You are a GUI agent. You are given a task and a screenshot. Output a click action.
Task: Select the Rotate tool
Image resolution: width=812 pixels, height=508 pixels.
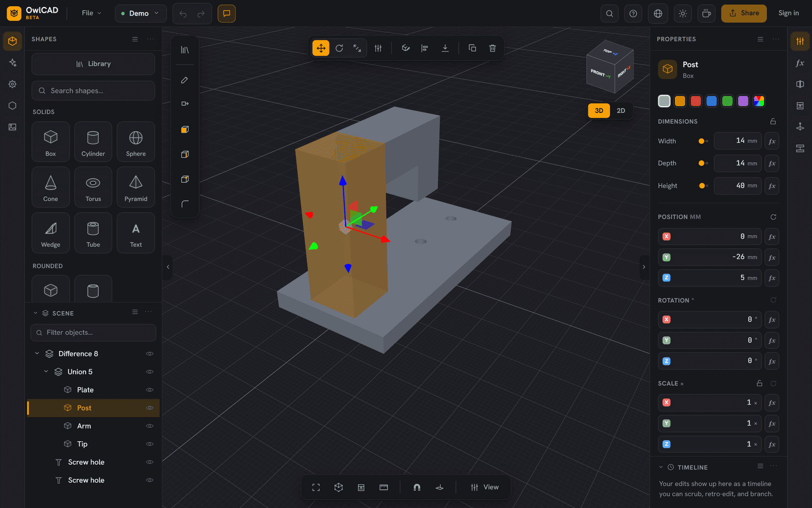click(339, 48)
